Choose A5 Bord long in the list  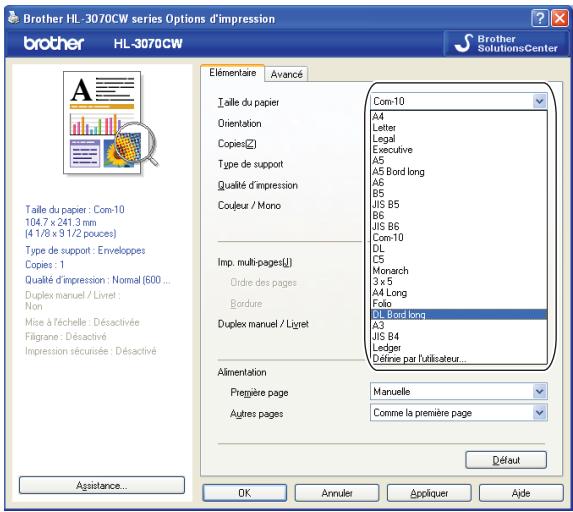coord(459,171)
